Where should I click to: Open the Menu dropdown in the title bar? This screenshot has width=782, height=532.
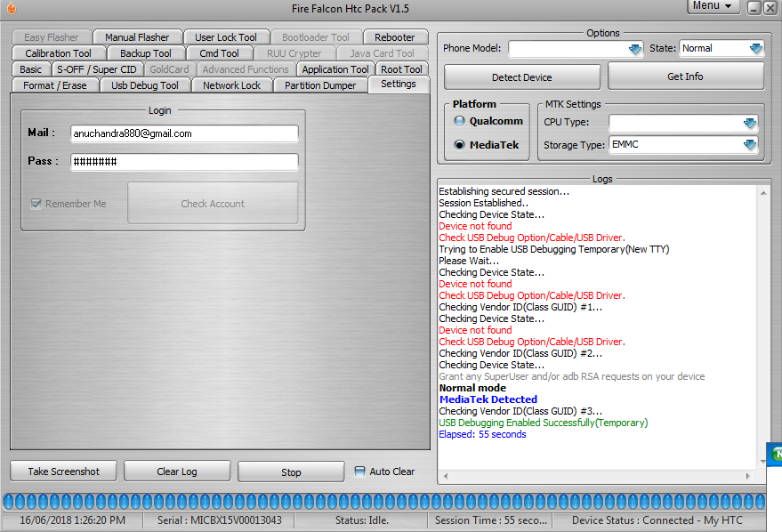[x=713, y=6]
